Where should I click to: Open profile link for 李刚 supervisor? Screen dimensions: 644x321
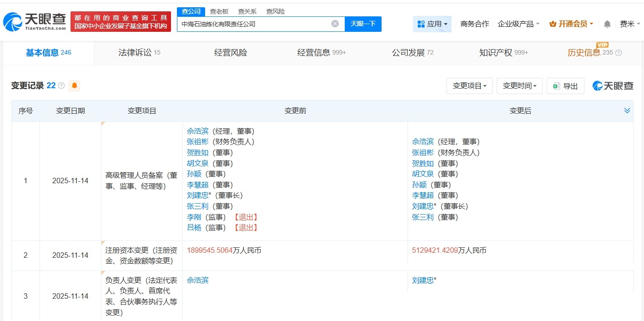click(194, 217)
